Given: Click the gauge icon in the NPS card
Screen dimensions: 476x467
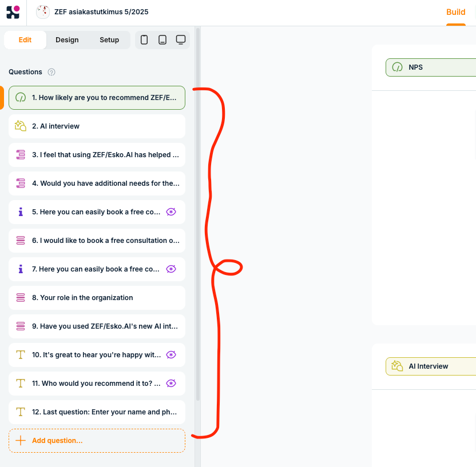Looking at the screenshot, I should pyautogui.click(x=397, y=67).
